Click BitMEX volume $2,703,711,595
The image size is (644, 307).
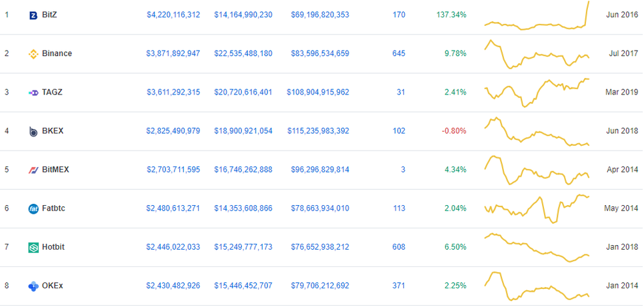173,170
